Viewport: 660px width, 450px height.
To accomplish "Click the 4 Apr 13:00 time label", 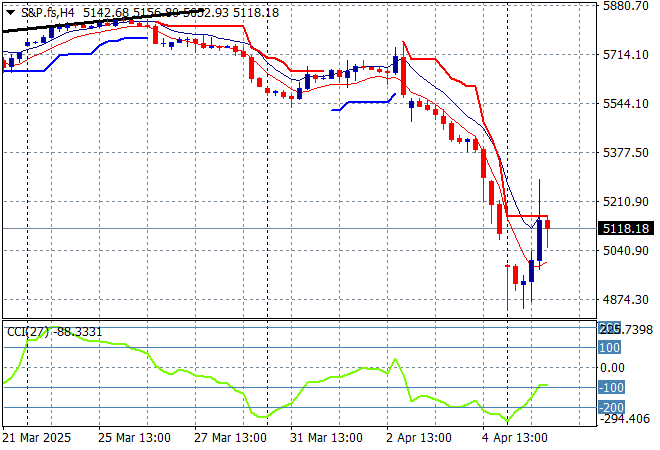I will (515, 438).
